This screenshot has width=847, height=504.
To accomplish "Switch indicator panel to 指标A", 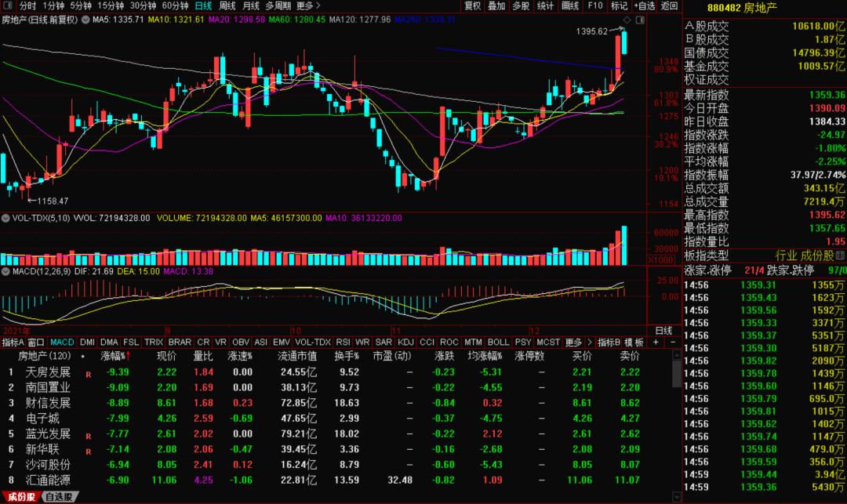I will click(x=13, y=343).
